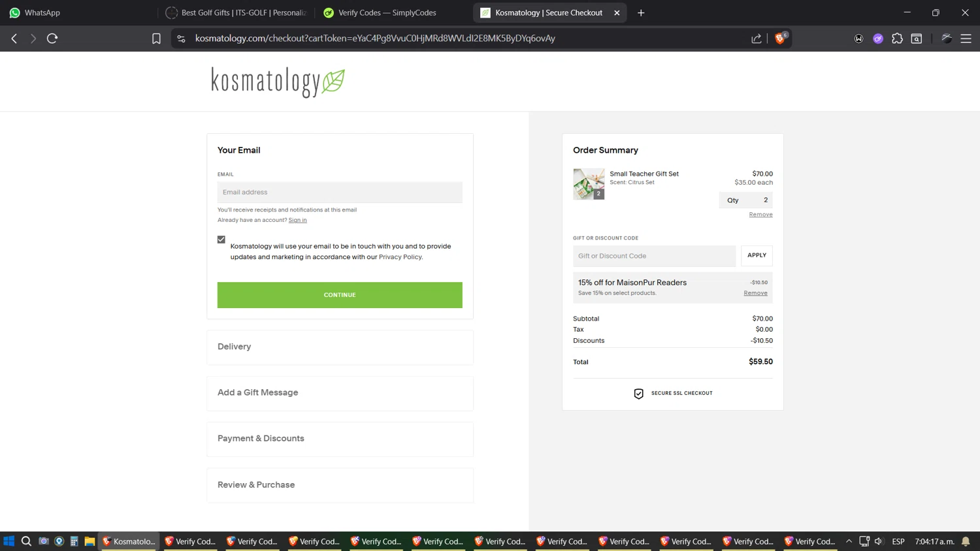Screen dimensions: 980x551
Task: Click the taskbar clock showing 7:04:17 a.m.
Action: 934,541
